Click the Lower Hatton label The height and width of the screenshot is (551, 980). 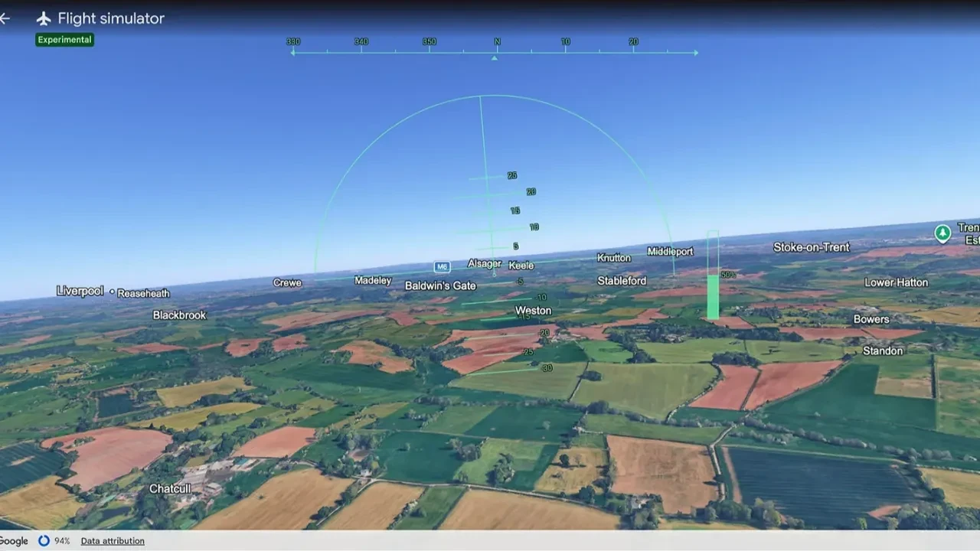pos(896,282)
